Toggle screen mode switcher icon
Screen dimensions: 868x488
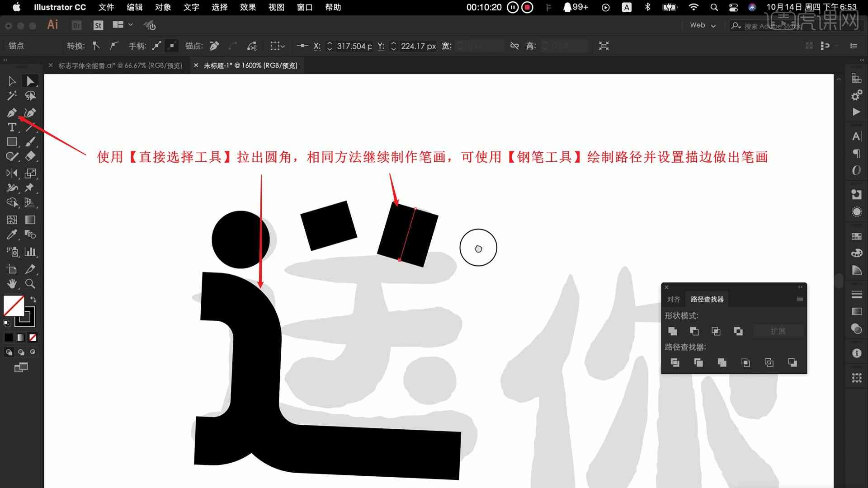coord(21,368)
